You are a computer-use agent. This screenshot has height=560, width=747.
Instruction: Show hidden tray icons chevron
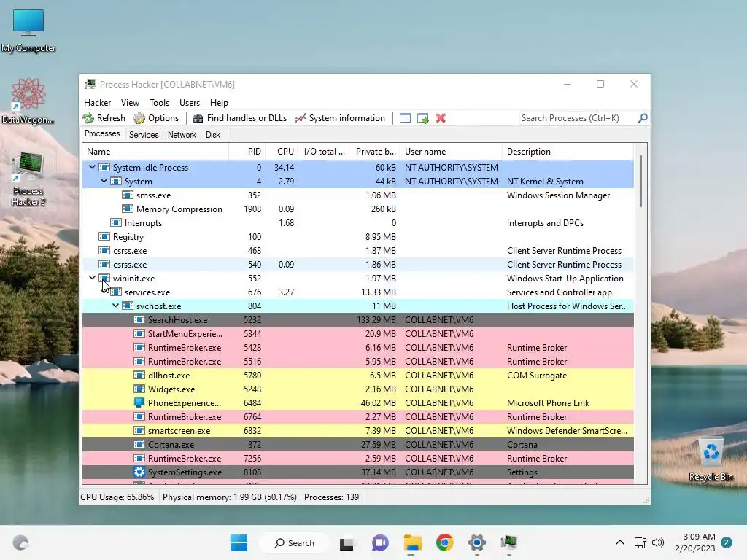(619, 542)
